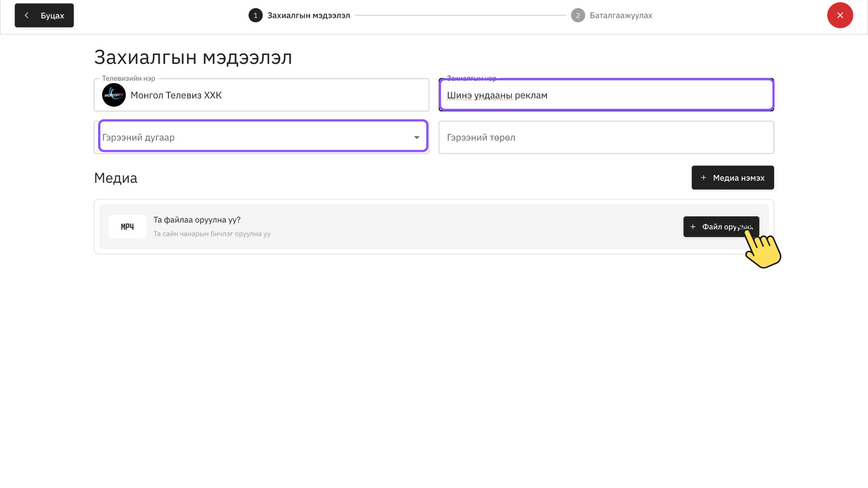The height and width of the screenshot is (488, 868).
Task: Click the progress line between steps
Action: pos(460,15)
